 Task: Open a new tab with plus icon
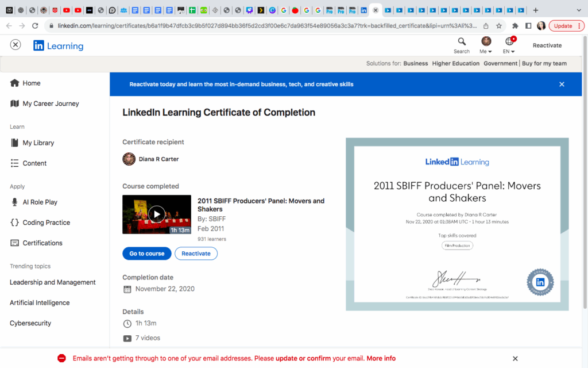536,10
